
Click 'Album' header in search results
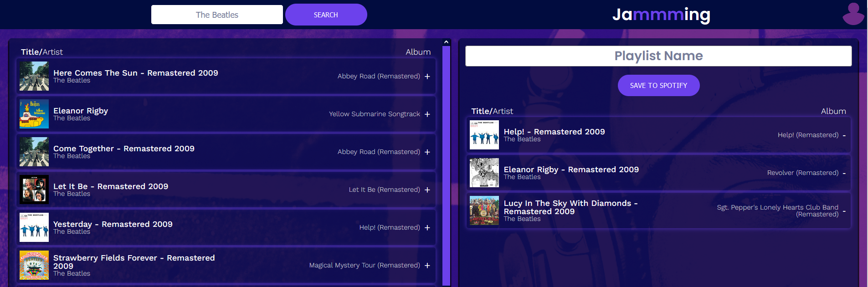(x=418, y=52)
